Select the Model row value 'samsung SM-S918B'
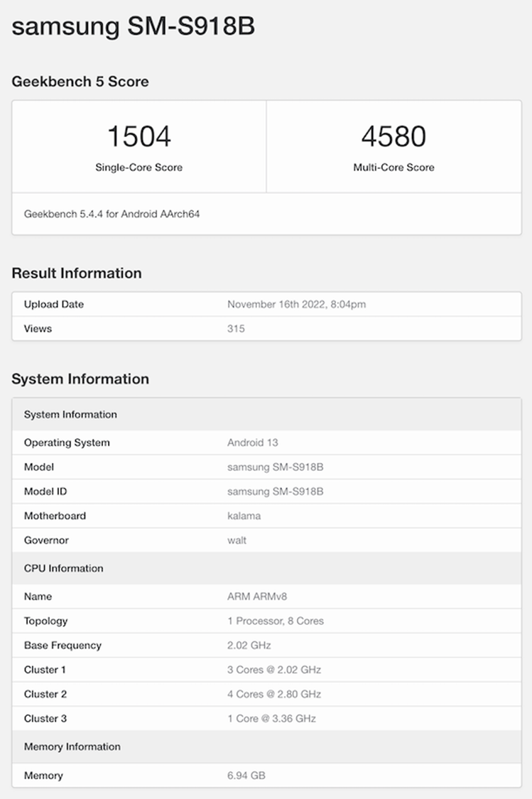The image size is (532, 799). 275,467
